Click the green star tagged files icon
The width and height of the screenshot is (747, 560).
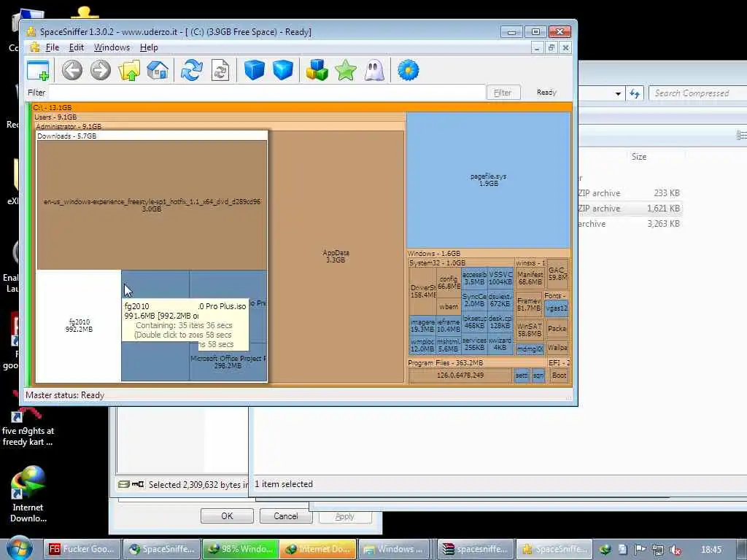[x=346, y=71]
